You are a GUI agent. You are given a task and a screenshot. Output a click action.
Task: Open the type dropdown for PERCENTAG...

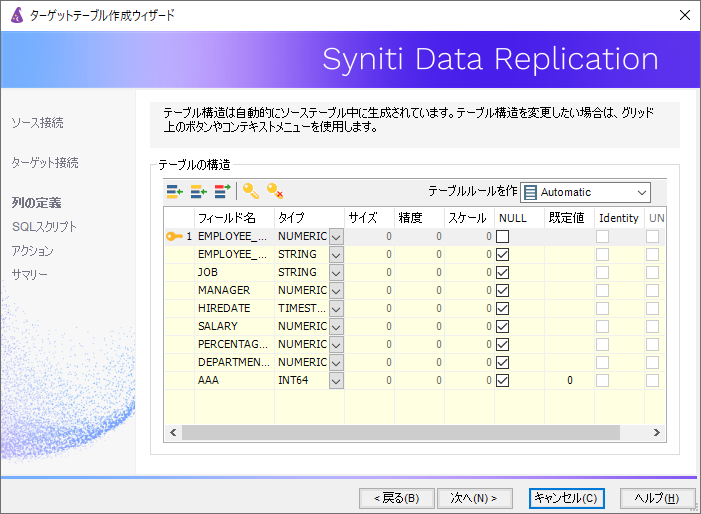click(336, 345)
